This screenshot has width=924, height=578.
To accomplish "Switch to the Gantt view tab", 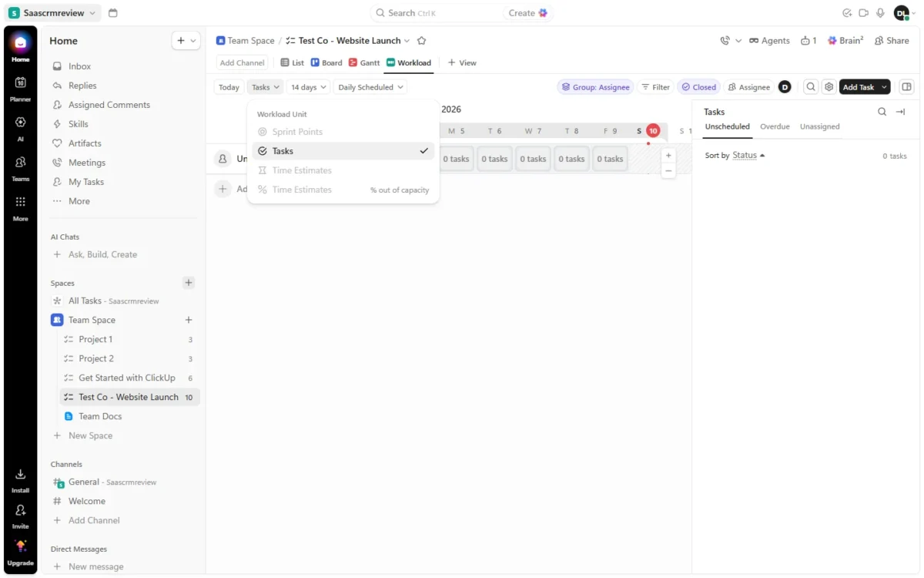I will 364,62.
